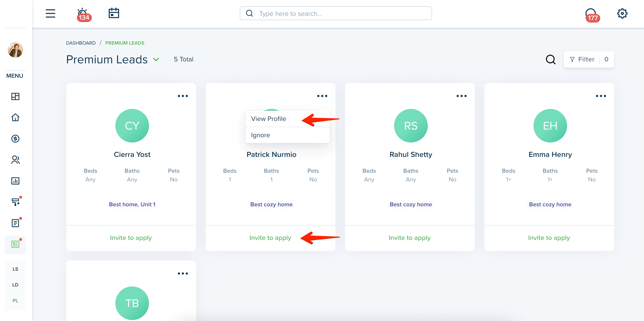Open the calendar icon in top bar
644x321 pixels.
tap(114, 13)
